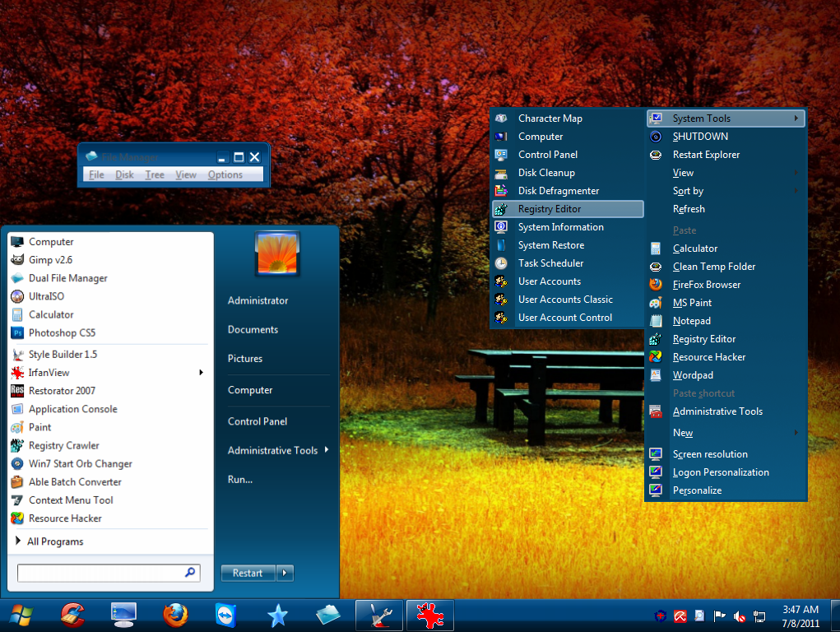Open the Sort by submenu
This screenshot has height=632, width=840.
tap(688, 190)
